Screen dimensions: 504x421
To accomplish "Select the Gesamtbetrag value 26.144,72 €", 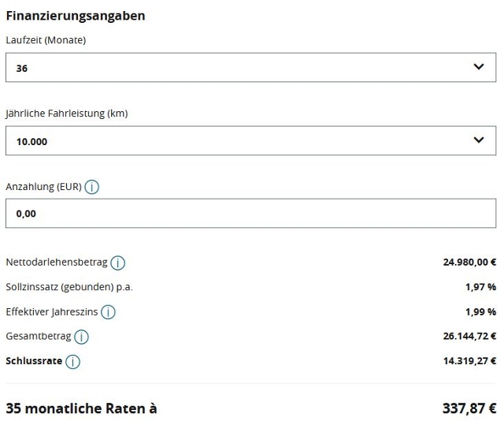I will (469, 336).
